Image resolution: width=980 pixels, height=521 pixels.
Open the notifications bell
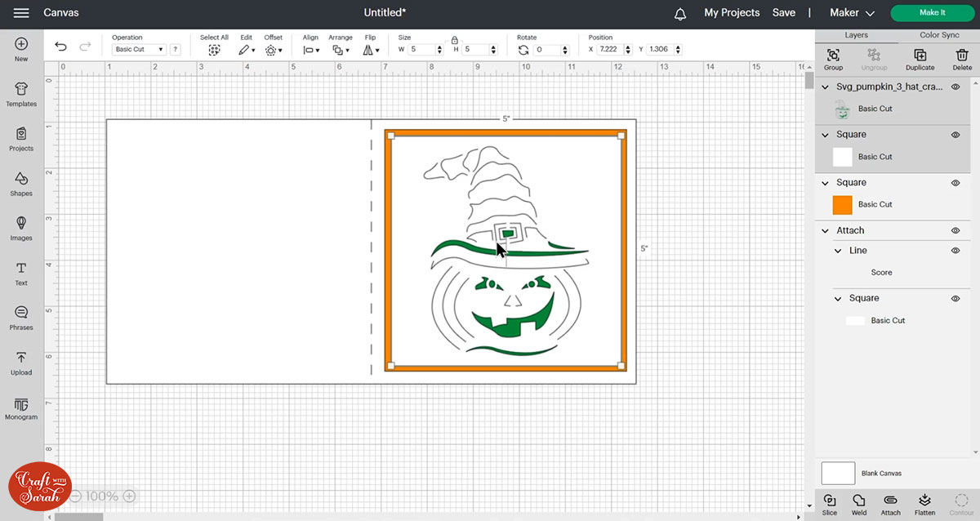click(x=680, y=13)
